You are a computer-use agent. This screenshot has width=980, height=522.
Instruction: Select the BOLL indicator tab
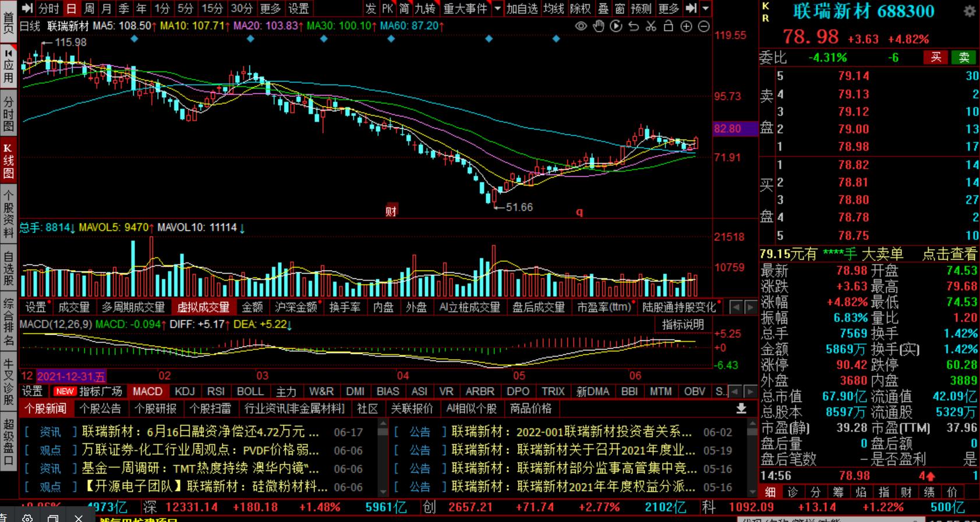[x=250, y=392]
